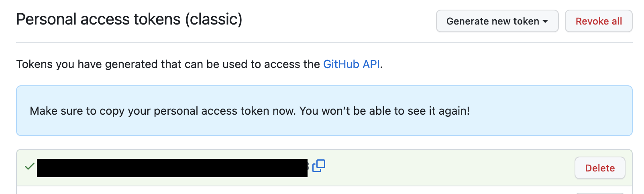This screenshot has width=644, height=194.
Task: Click the word "API" in the blue link
Action: [x=371, y=64]
